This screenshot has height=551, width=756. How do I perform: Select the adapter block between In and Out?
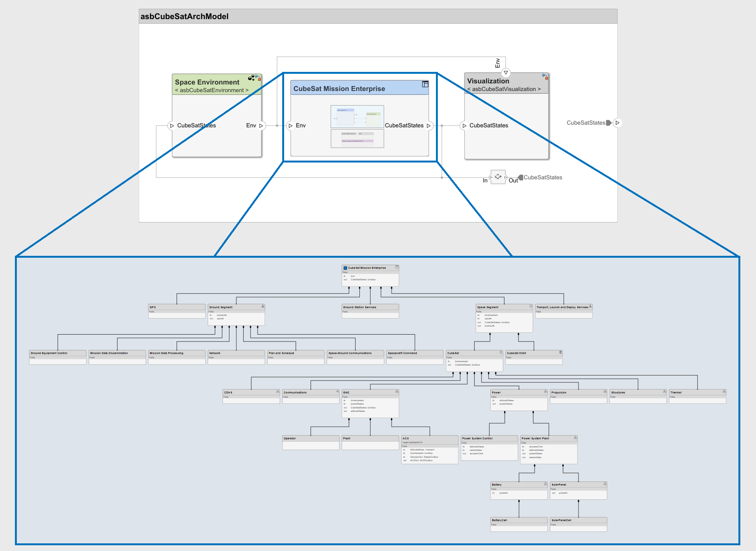tap(498, 177)
